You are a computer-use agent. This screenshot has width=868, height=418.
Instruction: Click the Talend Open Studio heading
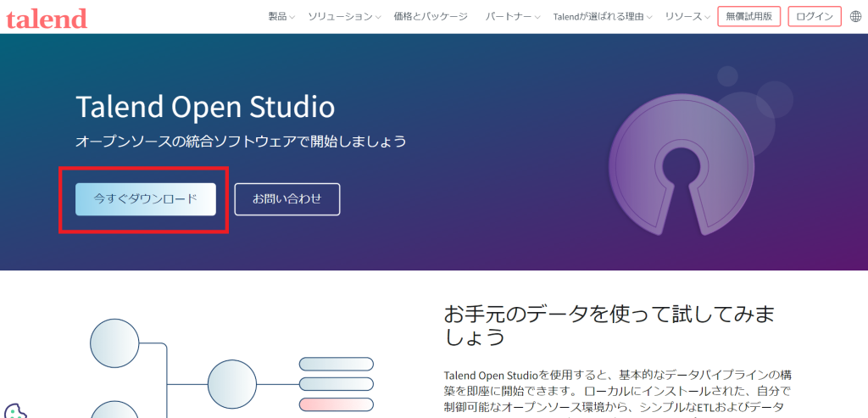pos(205,107)
